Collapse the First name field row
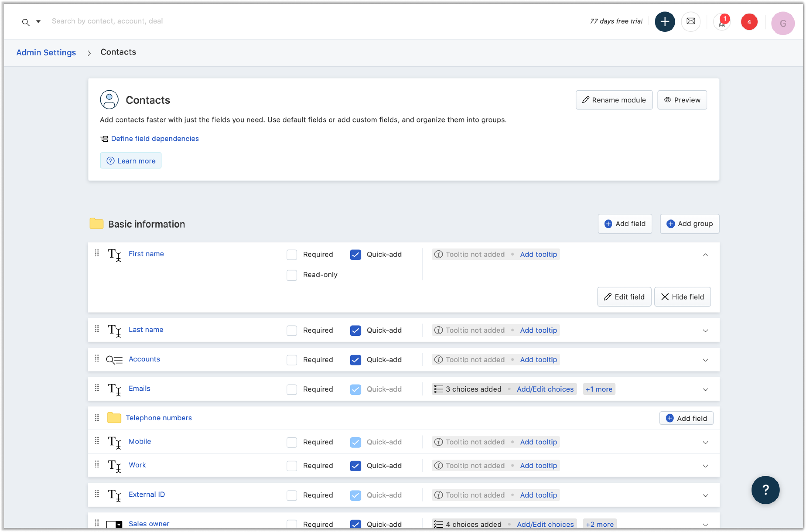This screenshot has width=806, height=532. click(x=705, y=255)
